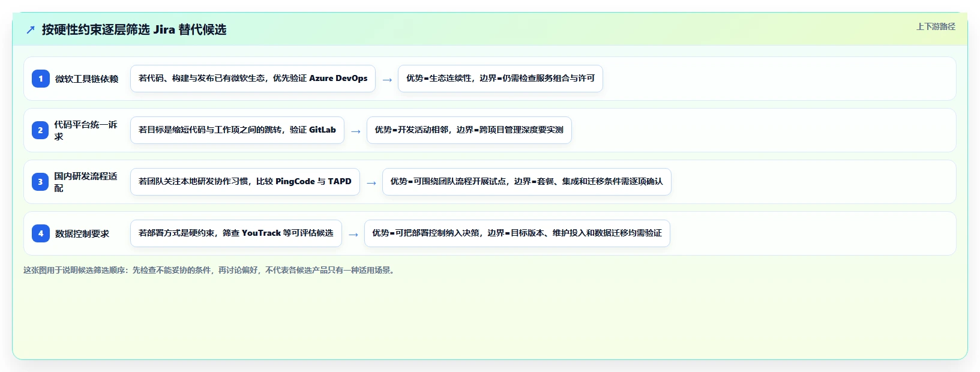980x372 pixels.
Task: Click the 上下游路径 label
Action: (936, 26)
